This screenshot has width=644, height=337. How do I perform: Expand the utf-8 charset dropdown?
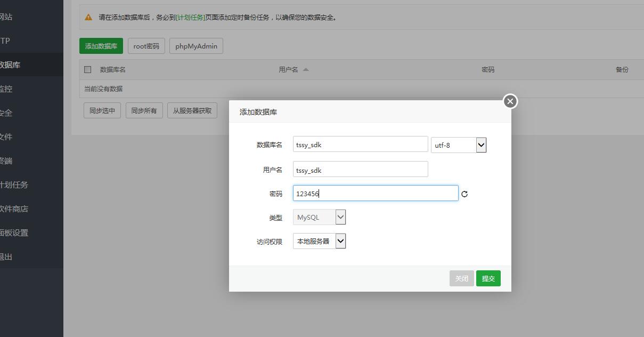click(x=459, y=145)
